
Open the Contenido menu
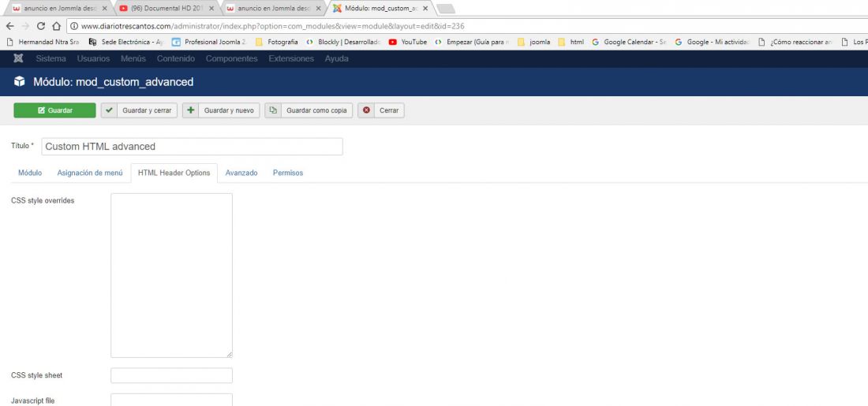coord(176,58)
